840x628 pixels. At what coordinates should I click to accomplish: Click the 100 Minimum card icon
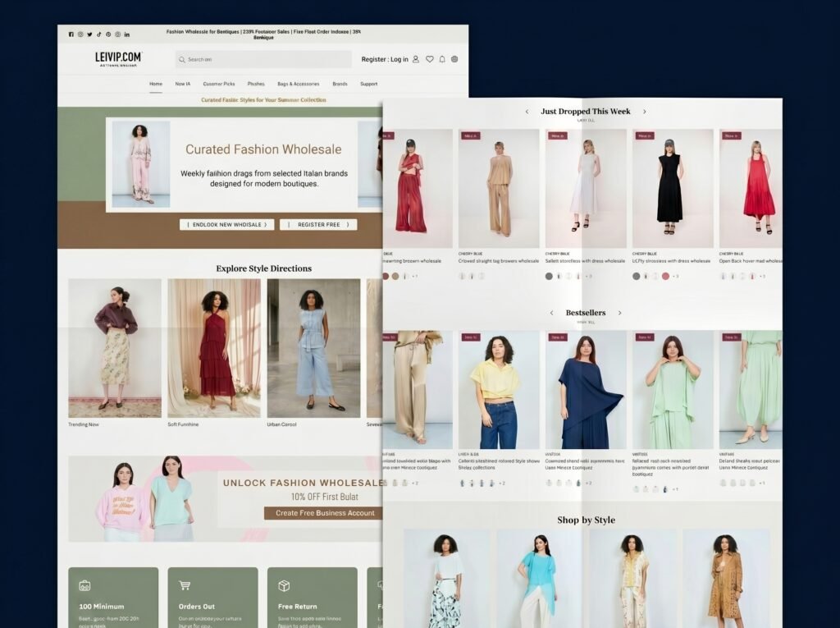click(84, 585)
